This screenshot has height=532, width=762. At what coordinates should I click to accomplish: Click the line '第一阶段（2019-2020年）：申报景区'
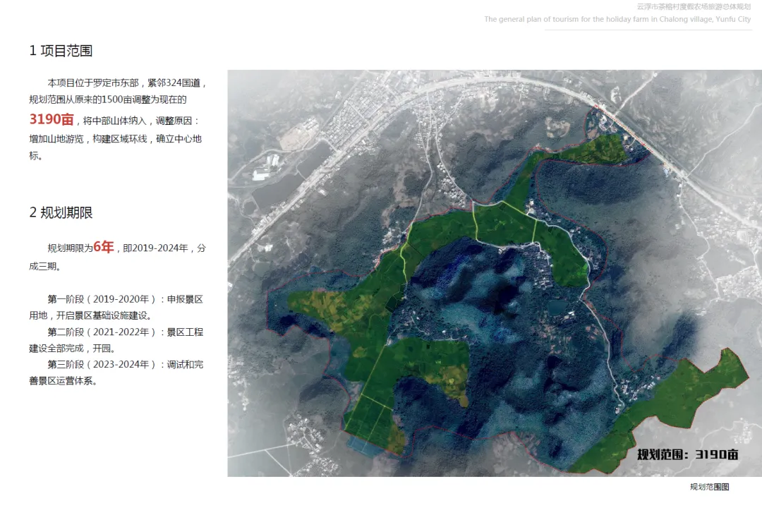126,299
